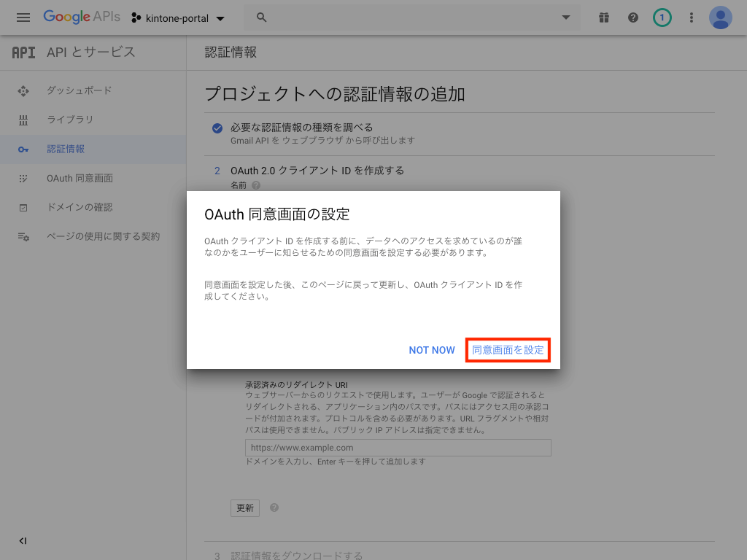747x560 pixels.
Task: Select ライブラリ in the sidebar
Action: [x=70, y=120]
